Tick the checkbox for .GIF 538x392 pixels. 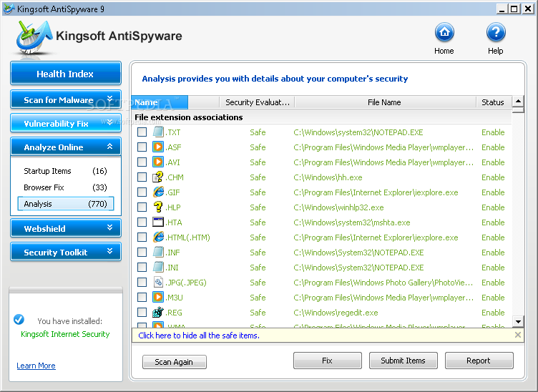click(x=142, y=192)
